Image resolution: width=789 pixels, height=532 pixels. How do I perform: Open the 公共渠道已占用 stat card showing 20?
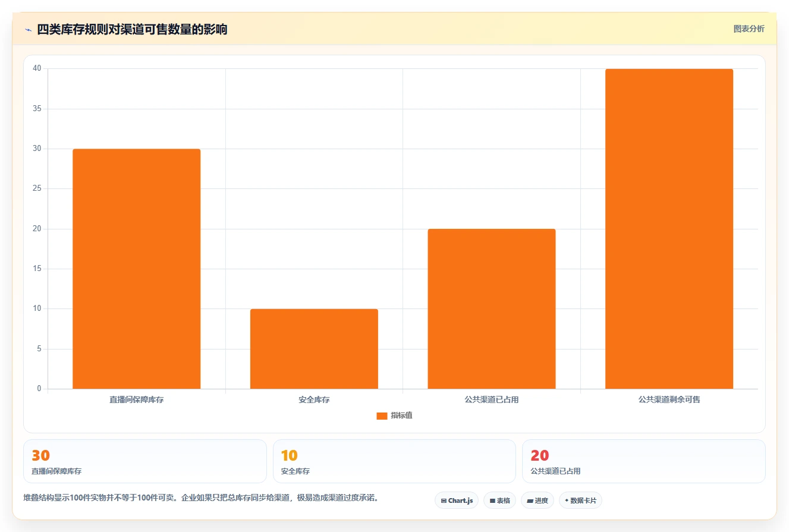pos(644,461)
